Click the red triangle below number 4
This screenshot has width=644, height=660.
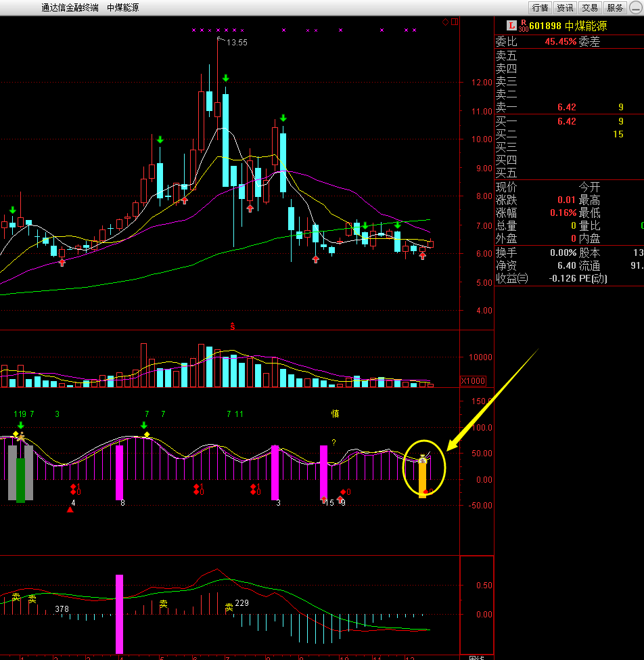click(70, 510)
